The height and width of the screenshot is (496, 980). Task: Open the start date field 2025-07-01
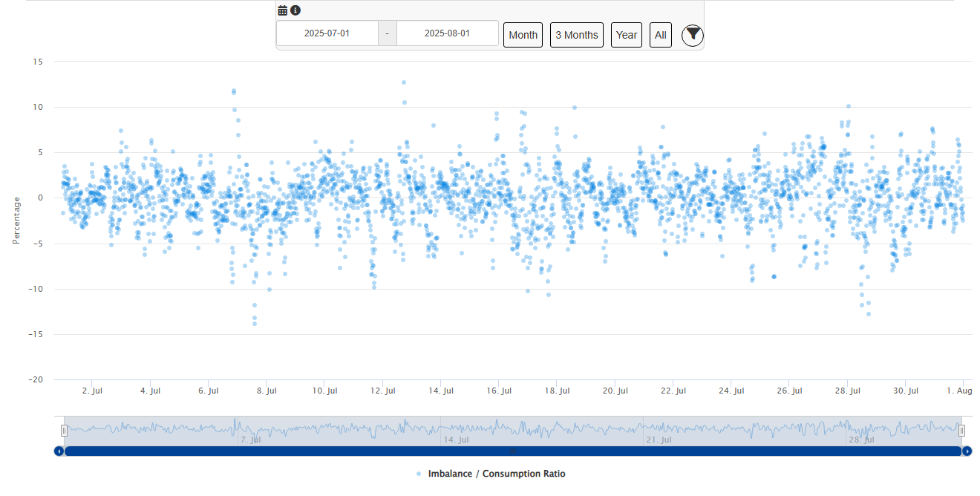click(x=327, y=33)
